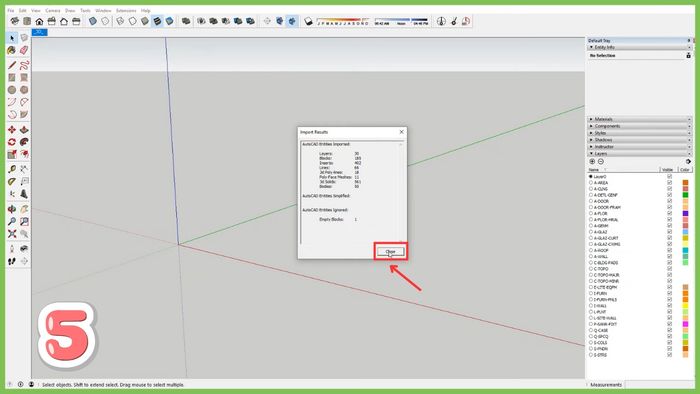The height and width of the screenshot is (394, 700).
Task: Set A-GLAZ as the active layer
Action: pyautogui.click(x=591, y=232)
